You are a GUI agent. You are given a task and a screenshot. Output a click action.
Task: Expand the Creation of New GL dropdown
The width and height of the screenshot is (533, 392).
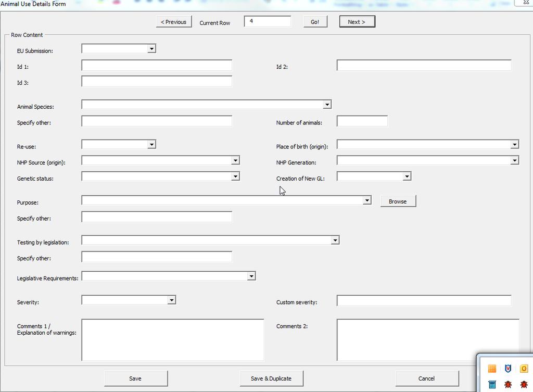tap(407, 176)
